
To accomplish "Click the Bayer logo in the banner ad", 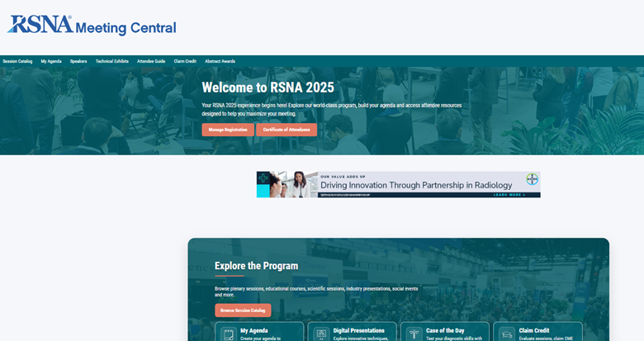I will 532,179.
